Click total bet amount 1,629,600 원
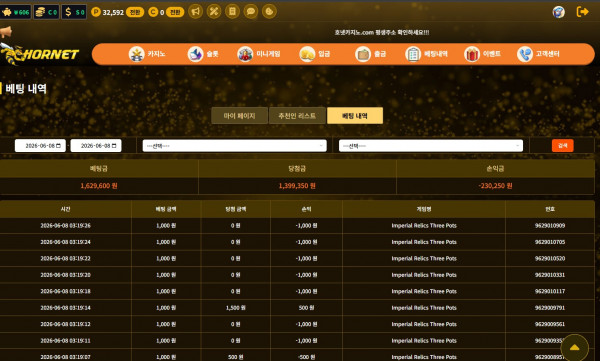600x361 pixels. coord(99,186)
